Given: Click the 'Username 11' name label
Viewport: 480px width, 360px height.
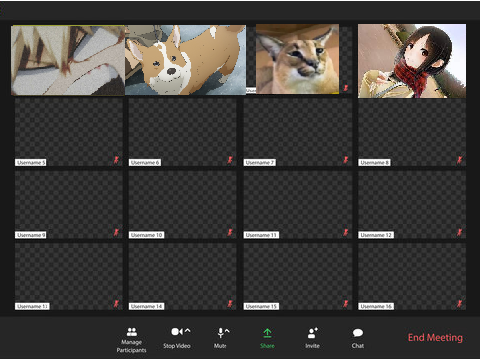Looking at the screenshot, I should (261, 235).
